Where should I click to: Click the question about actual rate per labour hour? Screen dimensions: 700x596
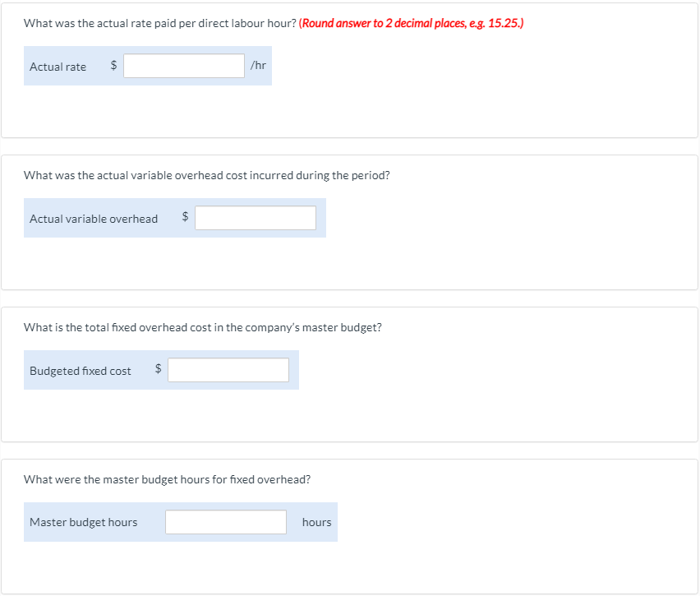[x=160, y=23]
